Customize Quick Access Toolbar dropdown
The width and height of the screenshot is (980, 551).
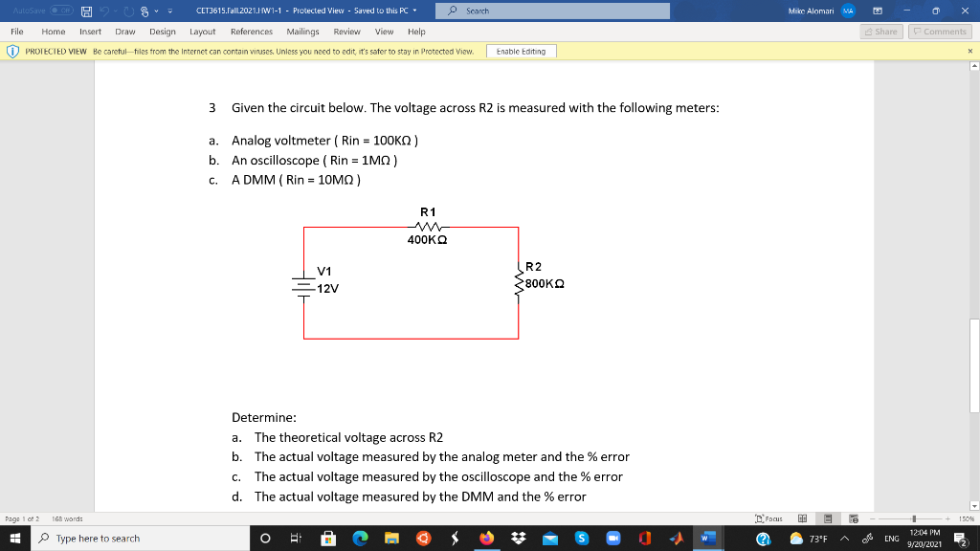tap(168, 11)
